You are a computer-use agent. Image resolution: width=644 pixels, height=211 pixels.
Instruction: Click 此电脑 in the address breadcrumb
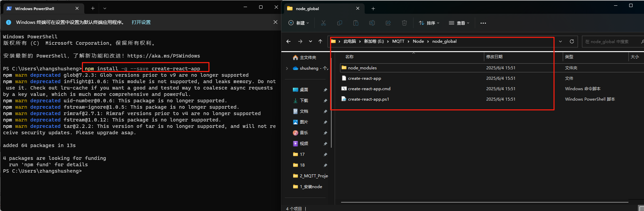click(350, 41)
